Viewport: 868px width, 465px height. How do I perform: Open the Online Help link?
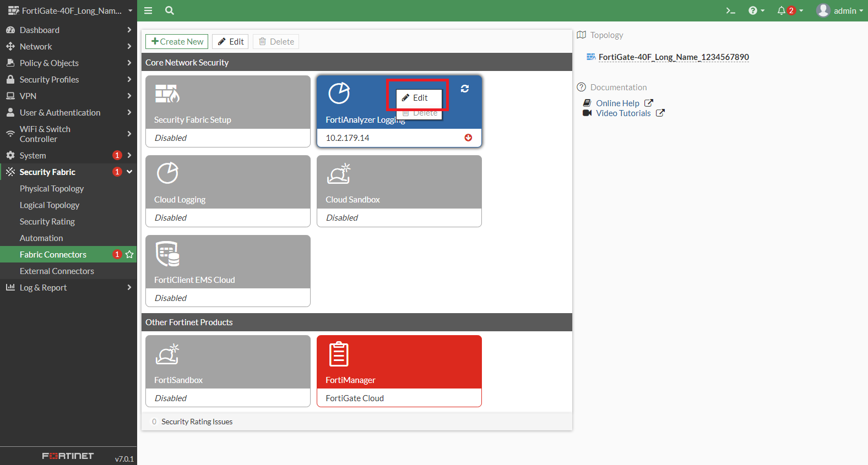617,103
